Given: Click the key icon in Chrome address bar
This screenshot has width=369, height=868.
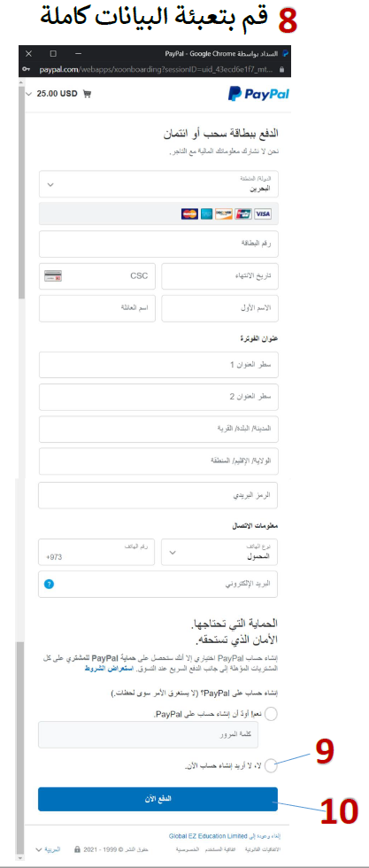Looking at the screenshot, I should pos(27,70).
